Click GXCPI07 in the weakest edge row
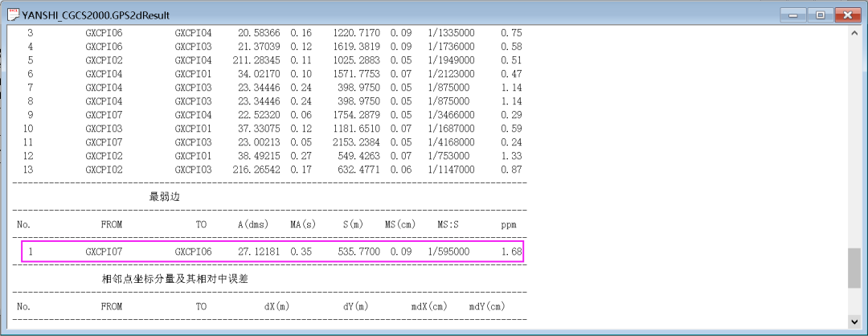This screenshot has width=868, height=336. [104, 252]
